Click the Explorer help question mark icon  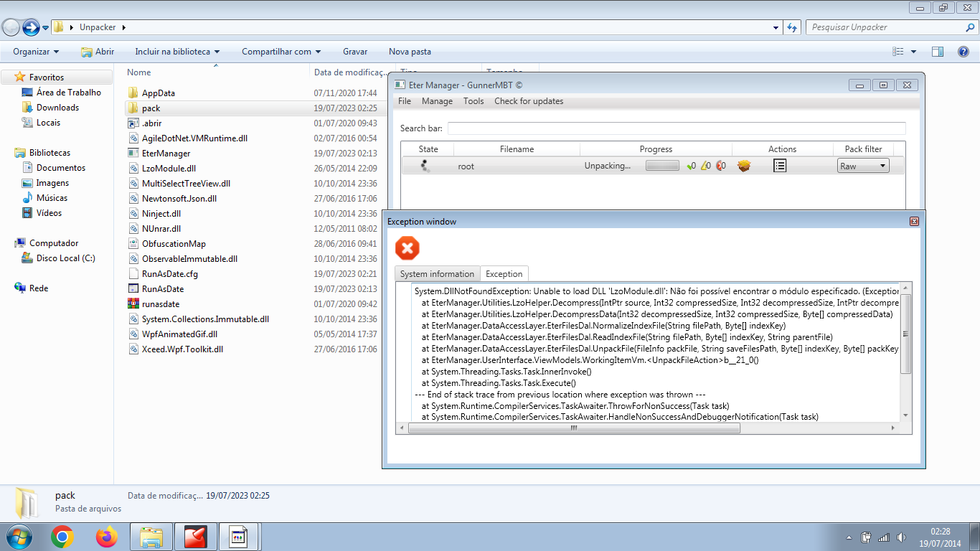[964, 52]
